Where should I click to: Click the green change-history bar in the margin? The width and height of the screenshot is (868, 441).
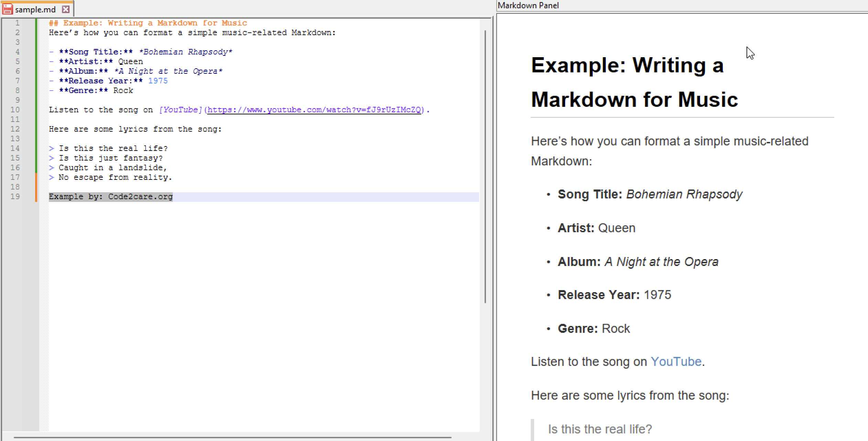[x=36, y=96]
